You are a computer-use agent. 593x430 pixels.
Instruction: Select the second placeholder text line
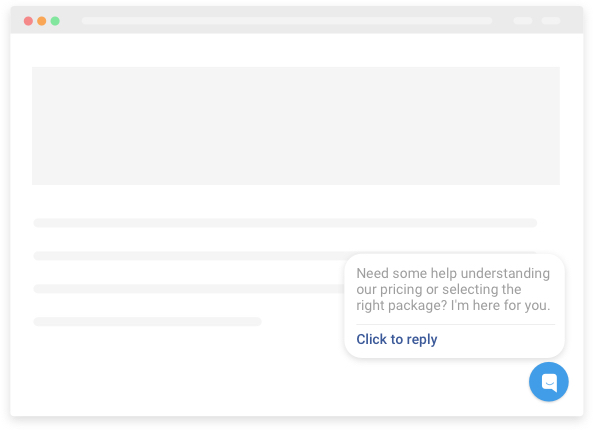189,256
